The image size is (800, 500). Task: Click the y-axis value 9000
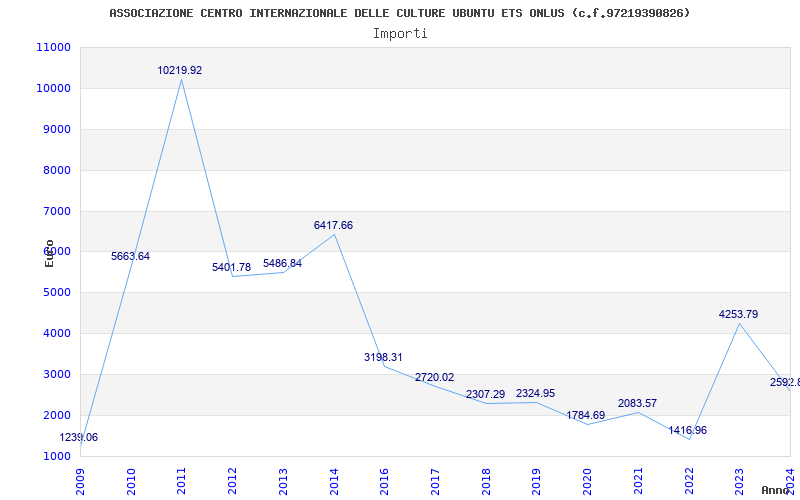[55, 129]
